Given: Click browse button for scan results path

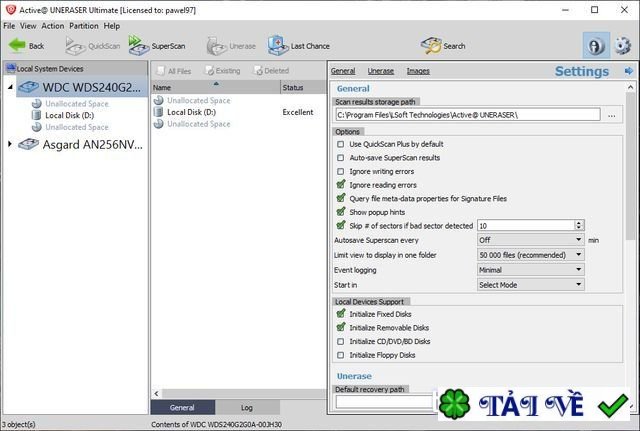Looking at the screenshot, I should [611, 115].
